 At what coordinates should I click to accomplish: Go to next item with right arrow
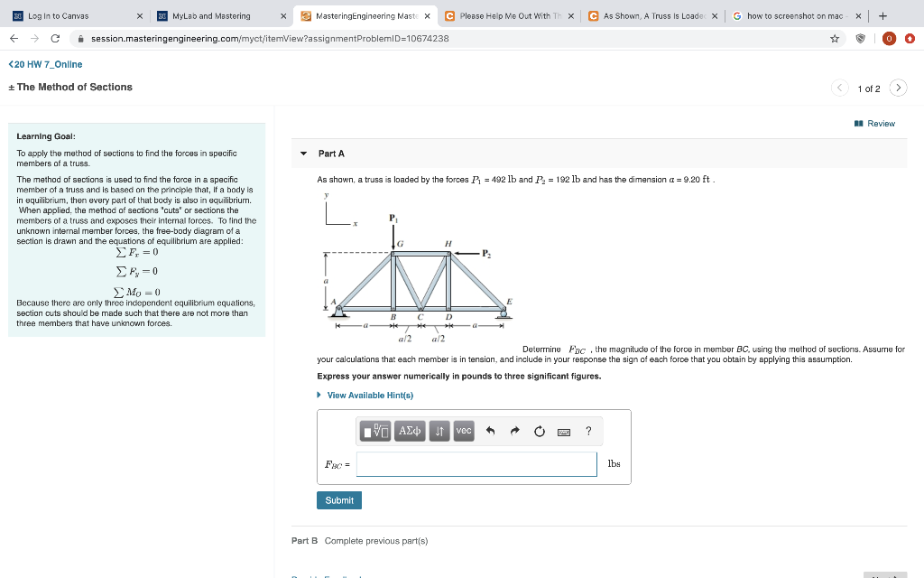898,89
